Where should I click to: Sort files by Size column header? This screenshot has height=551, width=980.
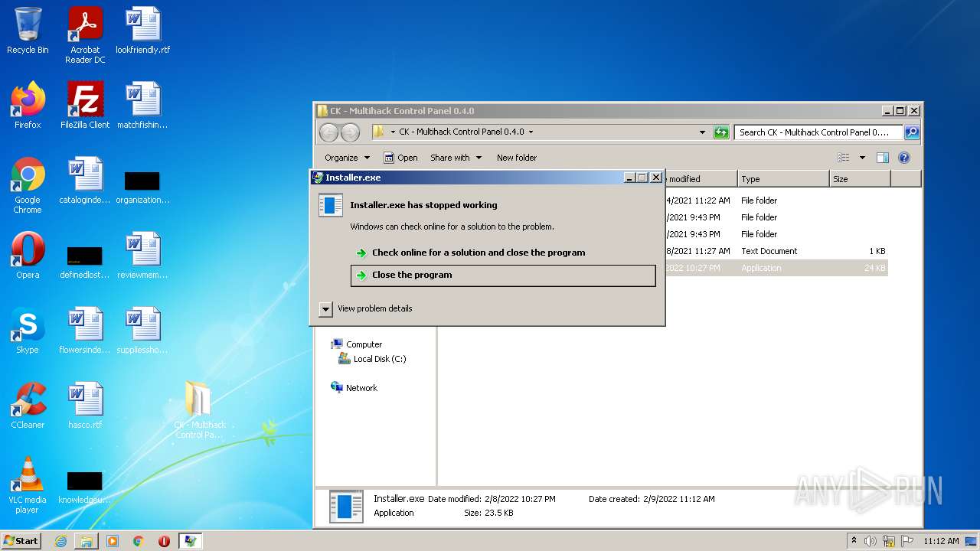[860, 179]
